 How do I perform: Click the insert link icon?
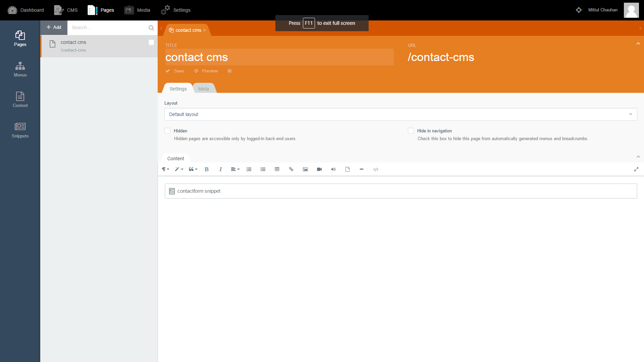[291, 169]
